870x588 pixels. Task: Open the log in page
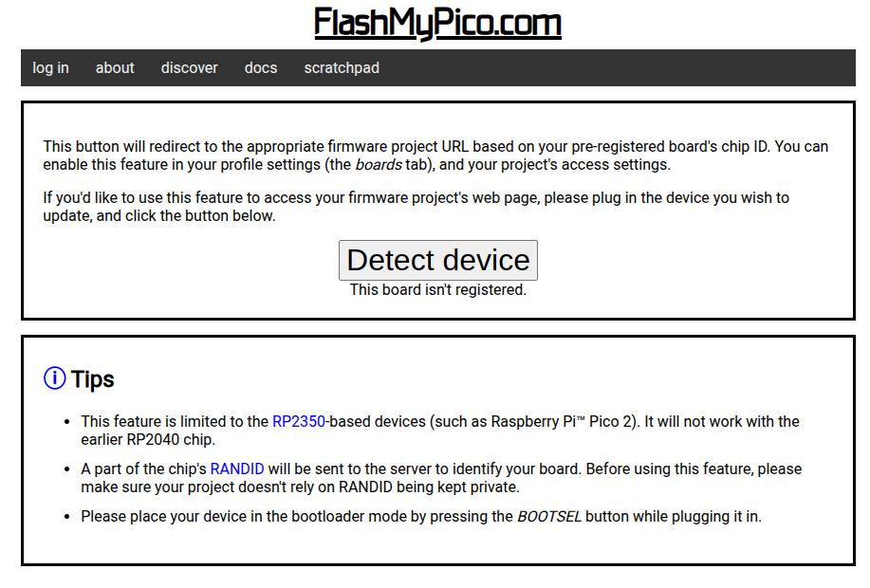click(x=50, y=67)
